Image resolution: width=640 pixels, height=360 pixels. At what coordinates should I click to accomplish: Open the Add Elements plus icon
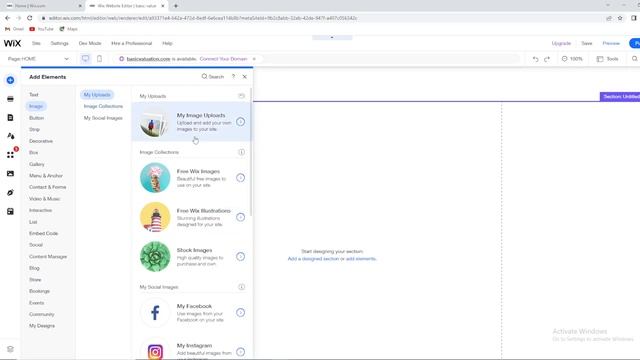pyautogui.click(x=10, y=80)
